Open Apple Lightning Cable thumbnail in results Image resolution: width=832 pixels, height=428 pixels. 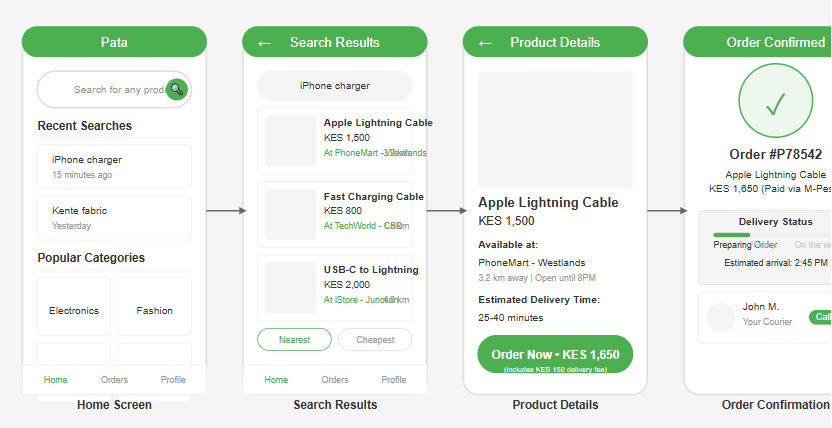(291, 140)
